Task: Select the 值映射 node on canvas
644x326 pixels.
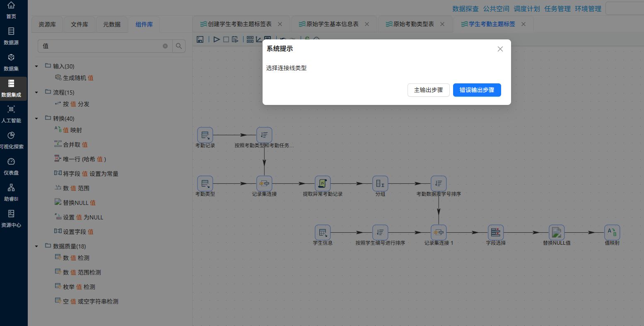Action: [x=612, y=232]
